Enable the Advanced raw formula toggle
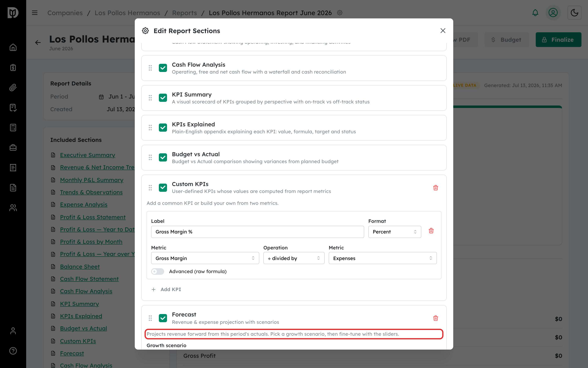Viewport: 588px width, 368px height. click(x=157, y=271)
